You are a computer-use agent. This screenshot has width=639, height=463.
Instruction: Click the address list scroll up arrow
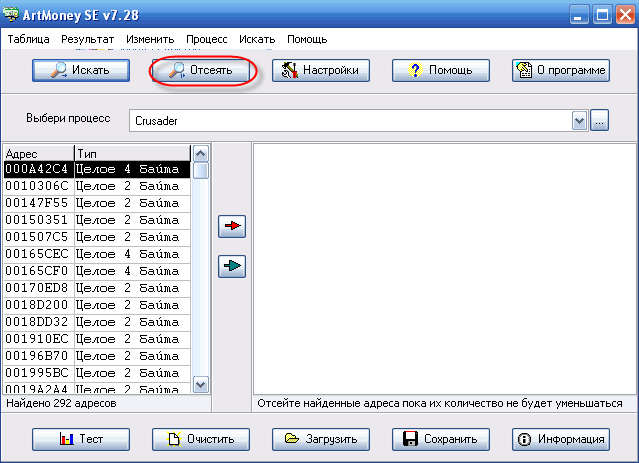[x=201, y=154]
